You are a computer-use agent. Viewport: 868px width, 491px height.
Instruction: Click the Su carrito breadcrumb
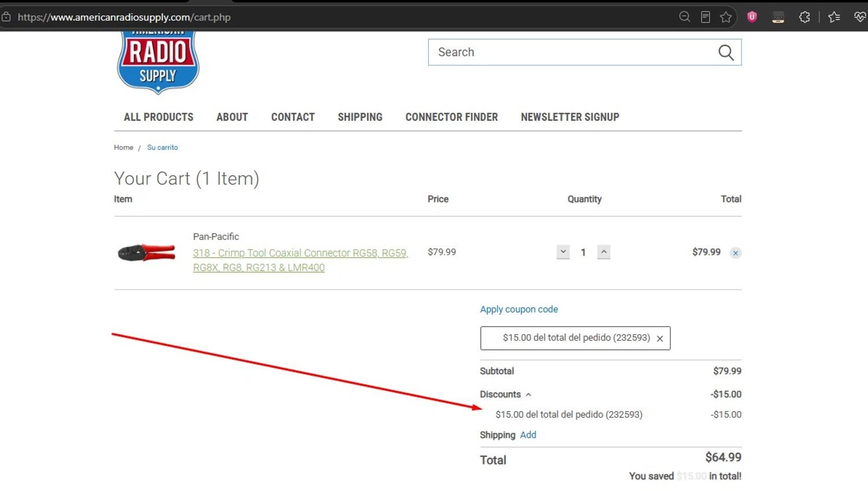[x=163, y=147]
